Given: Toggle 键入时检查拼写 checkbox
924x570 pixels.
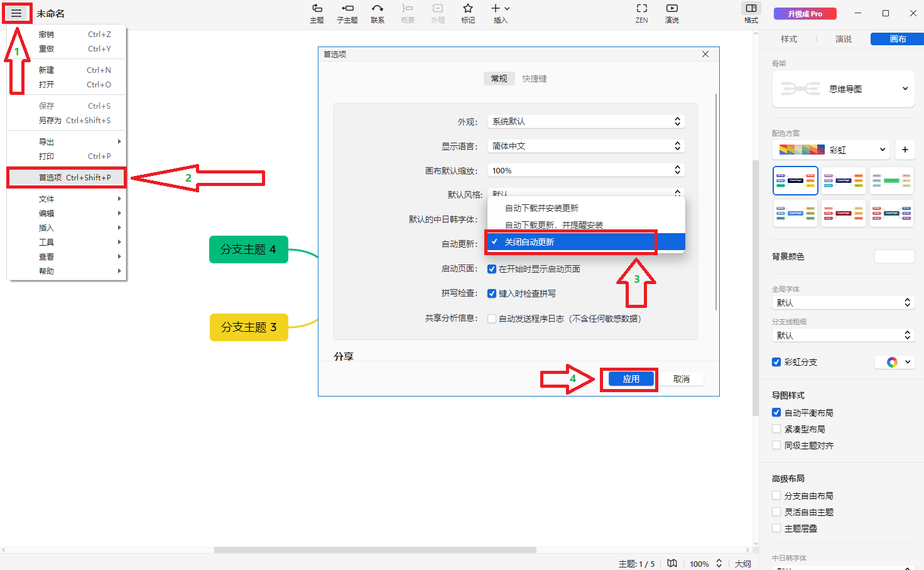Looking at the screenshot, I should (x=492, y=293).
